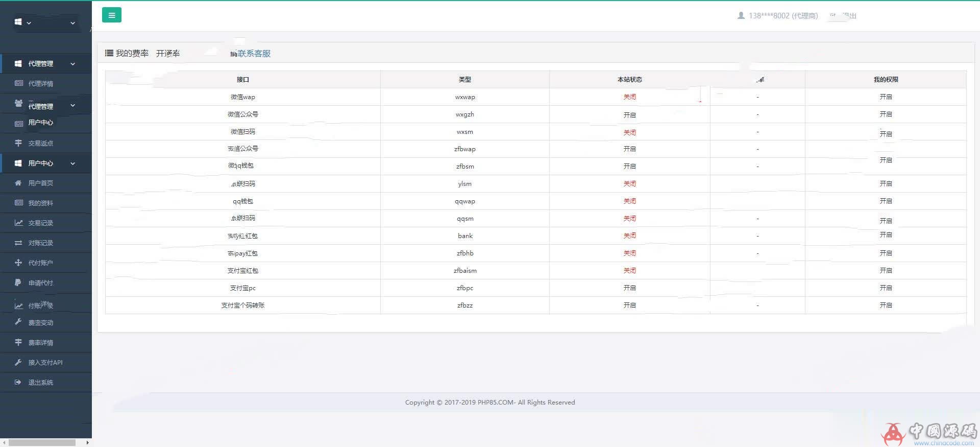Click the 联系客服 link
Screen dimensions: 980x447
pos(254,54)
